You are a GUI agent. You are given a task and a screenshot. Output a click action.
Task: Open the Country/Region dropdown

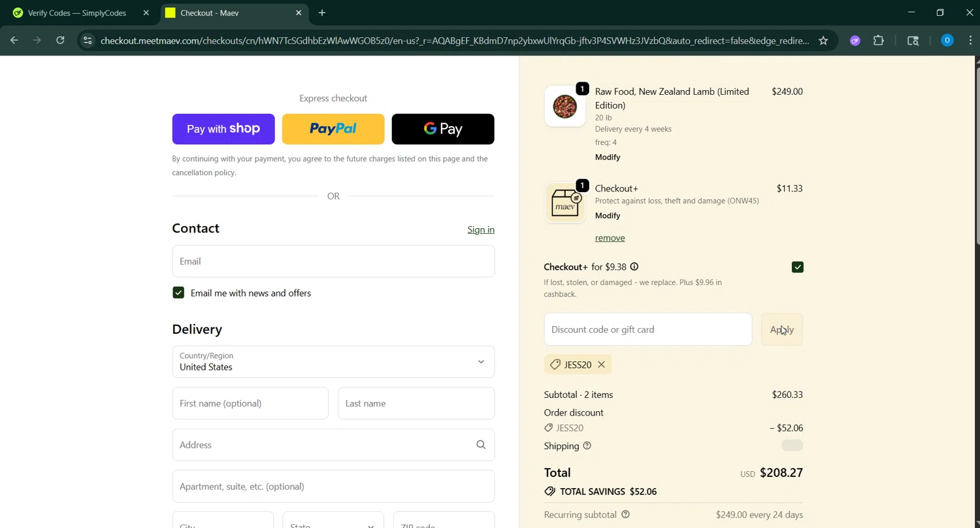pyautogui.click(x=333, y=361)
